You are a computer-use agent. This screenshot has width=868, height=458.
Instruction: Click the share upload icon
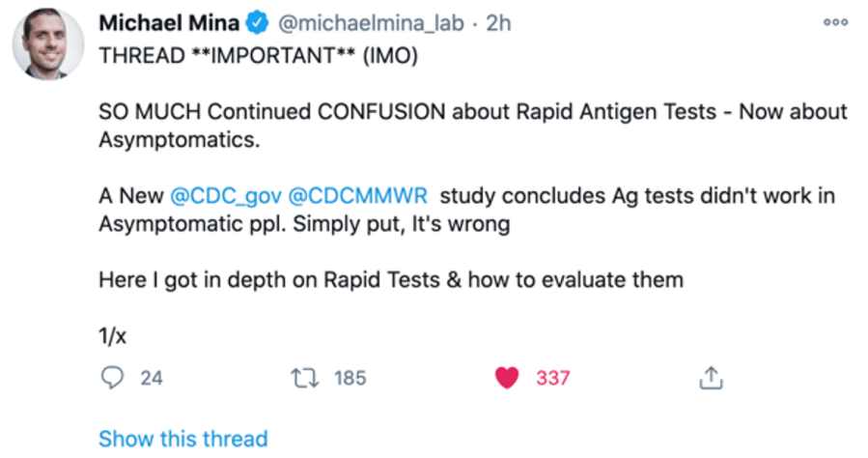click(x=710, y=378)
